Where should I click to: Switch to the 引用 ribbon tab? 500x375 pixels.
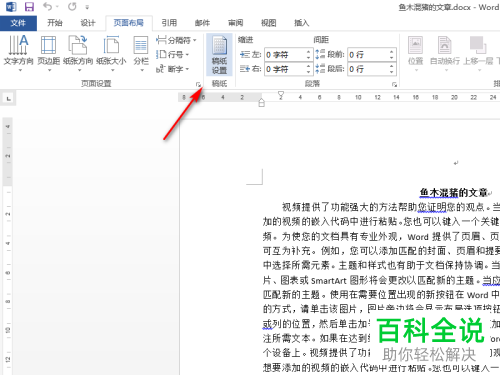pyautogui.click(x=169, y=23)
